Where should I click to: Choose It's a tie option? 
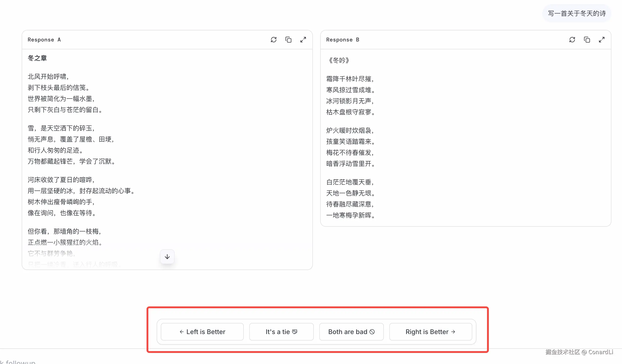point(281,332)
